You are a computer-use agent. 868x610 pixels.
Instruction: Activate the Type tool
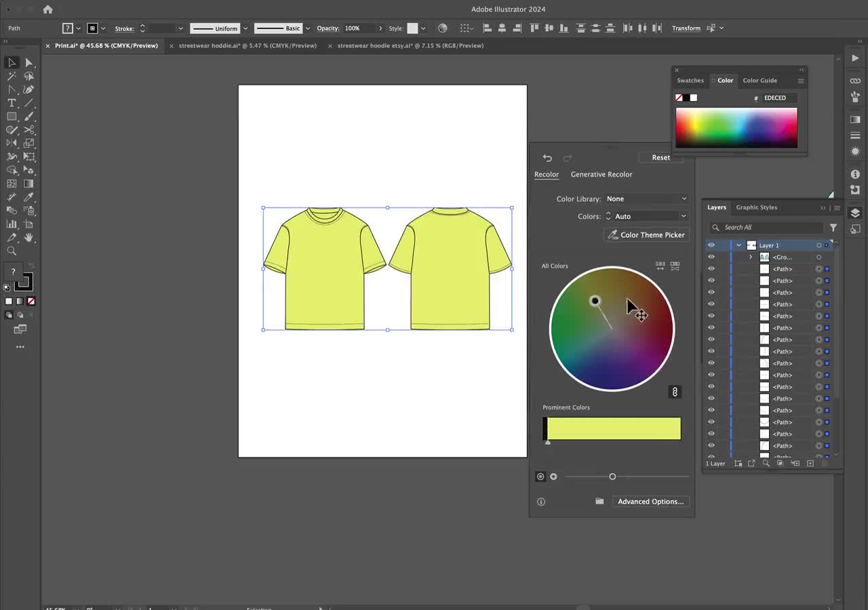[x=12, y=103]
